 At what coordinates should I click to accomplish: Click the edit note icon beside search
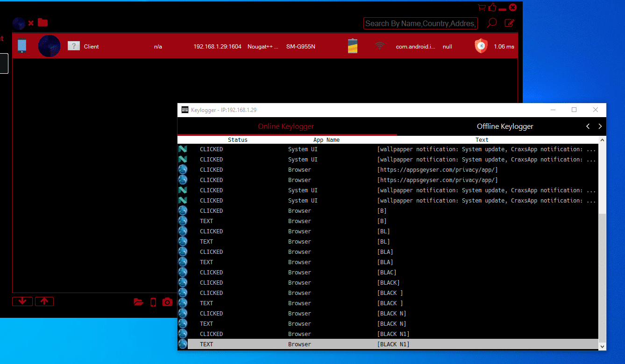[510, 23]
